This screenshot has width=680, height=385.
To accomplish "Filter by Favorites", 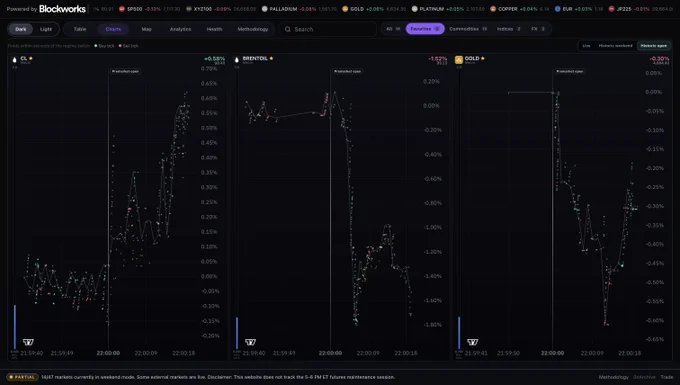I will [425, 29].
